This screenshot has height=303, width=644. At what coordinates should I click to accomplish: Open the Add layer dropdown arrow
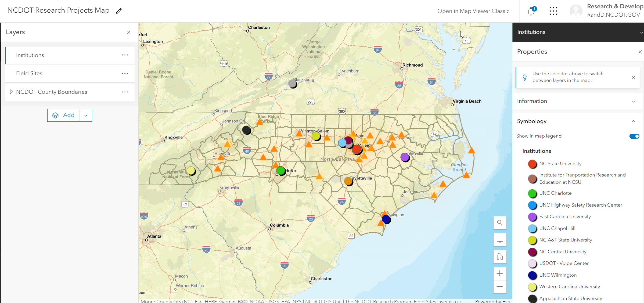(x=86, y=115)
